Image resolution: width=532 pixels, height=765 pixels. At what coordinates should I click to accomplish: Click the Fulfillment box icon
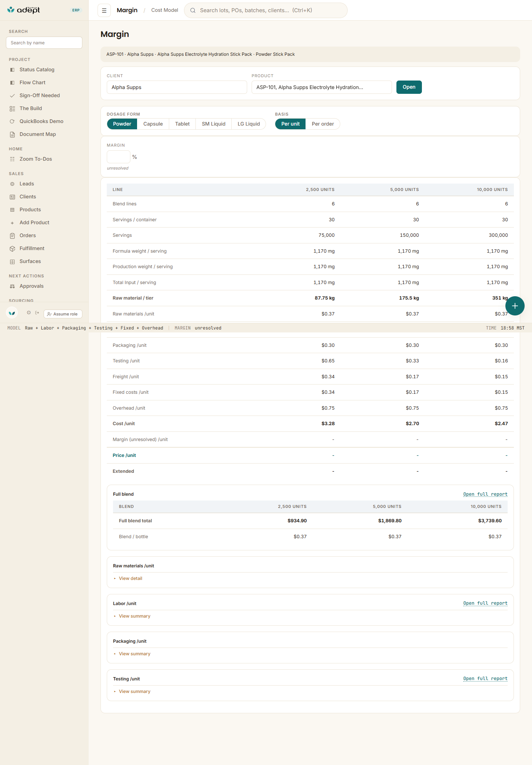12,249
